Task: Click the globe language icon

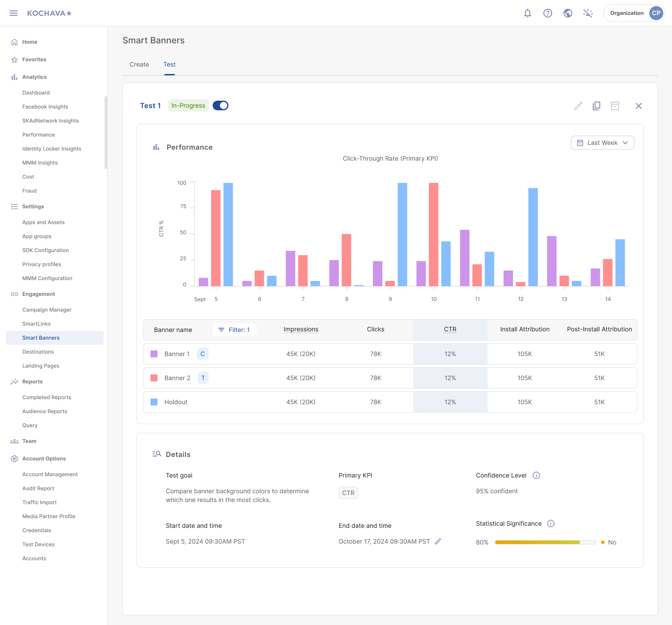Action: pos(568,13)
